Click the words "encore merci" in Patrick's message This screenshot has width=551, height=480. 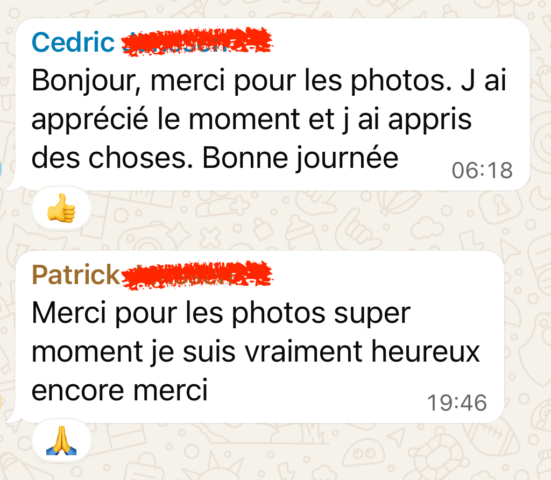tap(120, 390)
